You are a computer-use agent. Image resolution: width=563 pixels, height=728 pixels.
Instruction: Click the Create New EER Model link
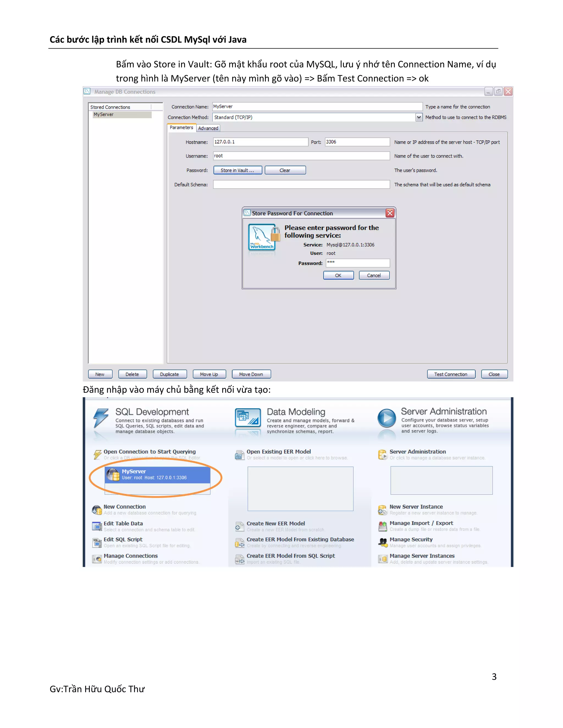pyautogui.click(x=276, y=523)
